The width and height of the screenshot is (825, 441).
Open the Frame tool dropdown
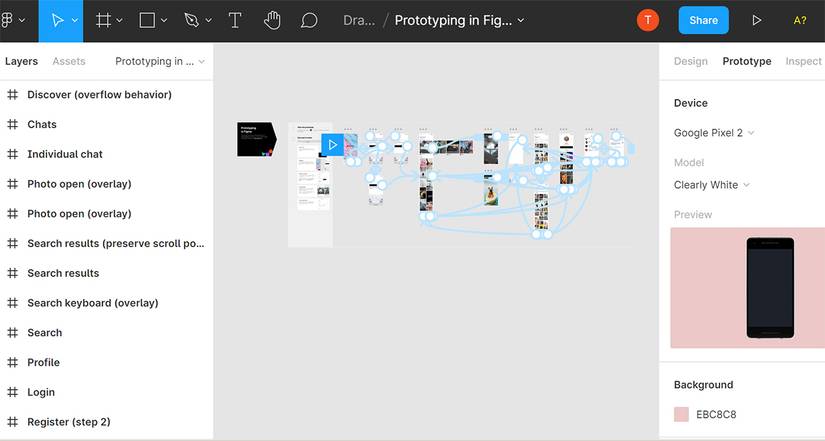[119, 21]
